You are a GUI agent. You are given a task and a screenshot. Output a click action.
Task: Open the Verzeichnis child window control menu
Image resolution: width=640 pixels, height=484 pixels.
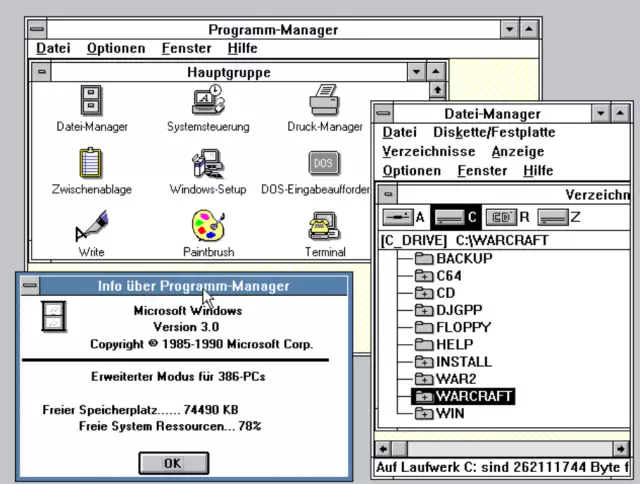pyautogui.click(x=388, y=194)
